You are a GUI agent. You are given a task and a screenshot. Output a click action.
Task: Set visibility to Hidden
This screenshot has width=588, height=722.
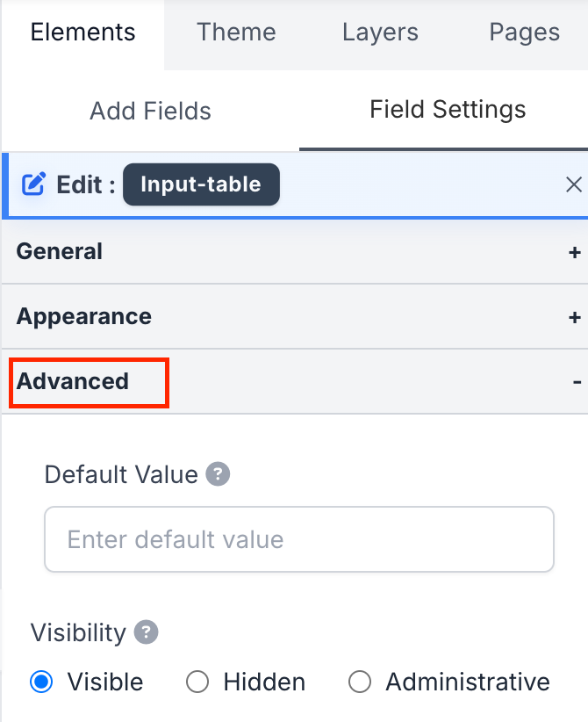tap(197, 682)
